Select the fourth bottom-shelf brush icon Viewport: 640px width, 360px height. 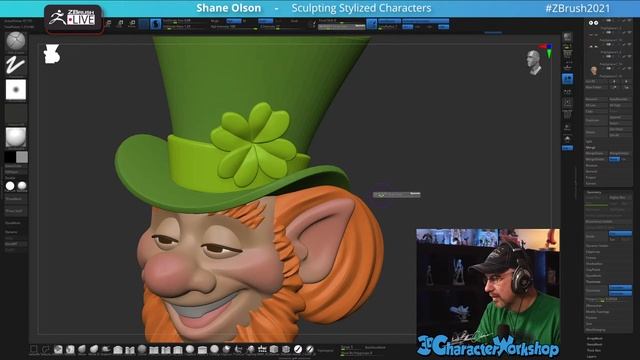(x=70, y=349)
